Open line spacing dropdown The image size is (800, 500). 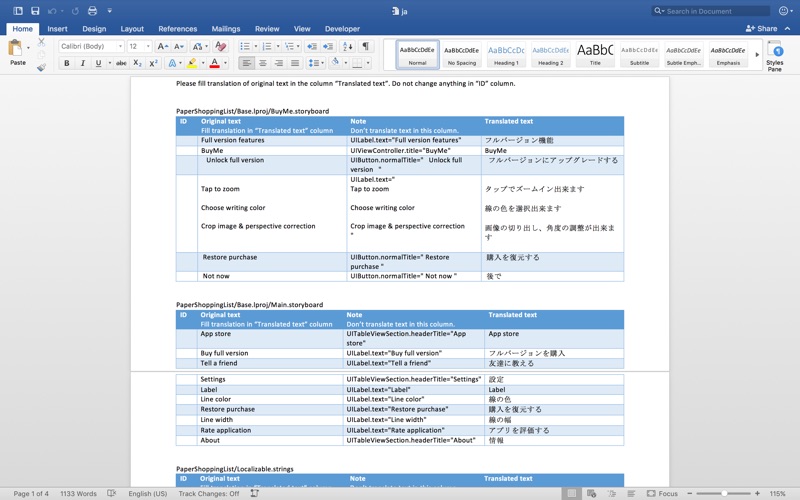coord(315,63)
